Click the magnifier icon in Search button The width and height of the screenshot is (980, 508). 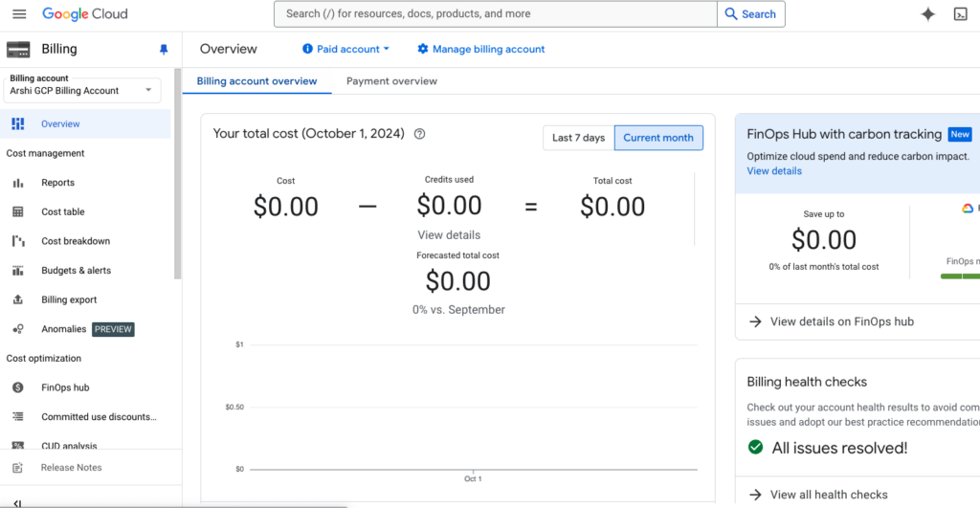pos(730,13)
